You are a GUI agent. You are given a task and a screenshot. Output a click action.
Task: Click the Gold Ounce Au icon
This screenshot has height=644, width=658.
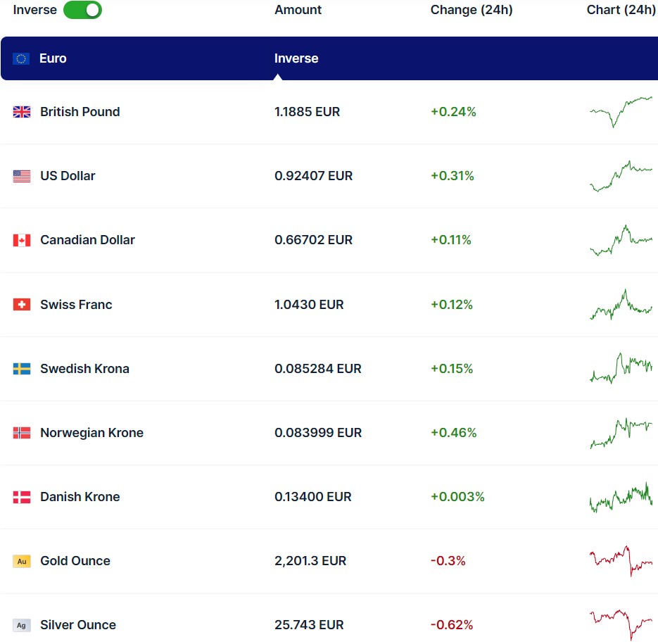click(x=22, y=561)
